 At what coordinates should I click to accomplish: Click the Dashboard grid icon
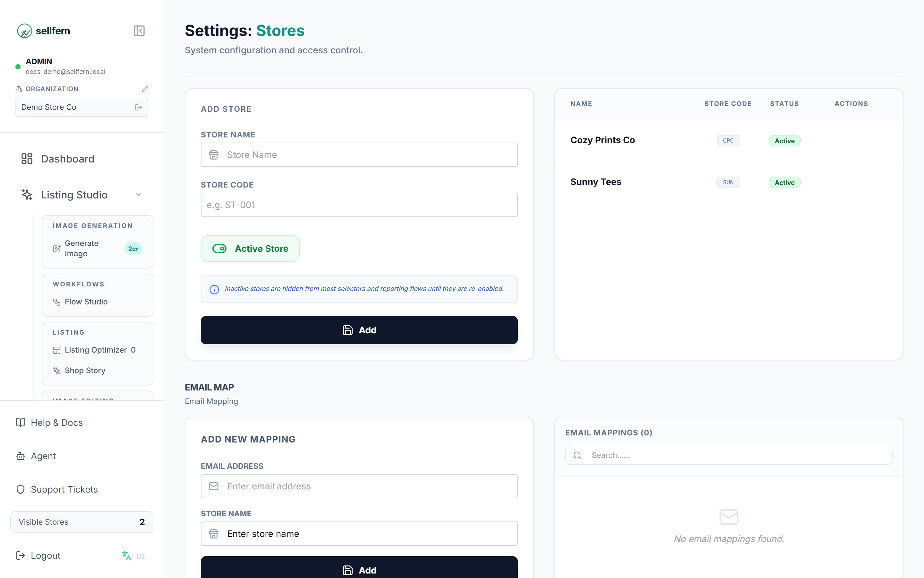point(27,159)
